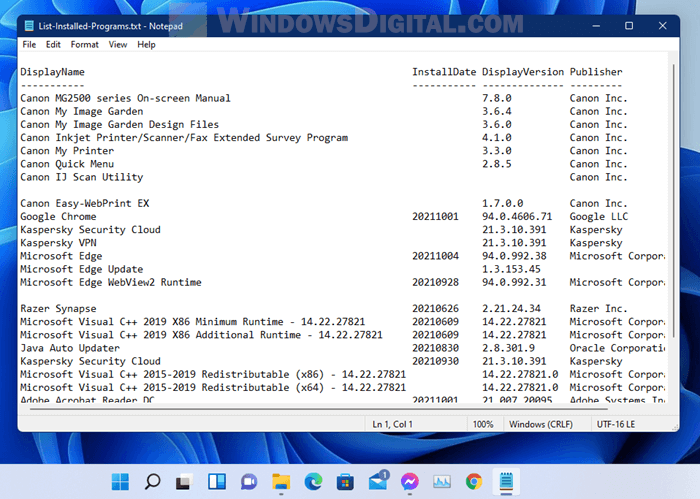
Task: Click the Microsoft Edge WebView2 Runtime line
Action: point(111,282)
